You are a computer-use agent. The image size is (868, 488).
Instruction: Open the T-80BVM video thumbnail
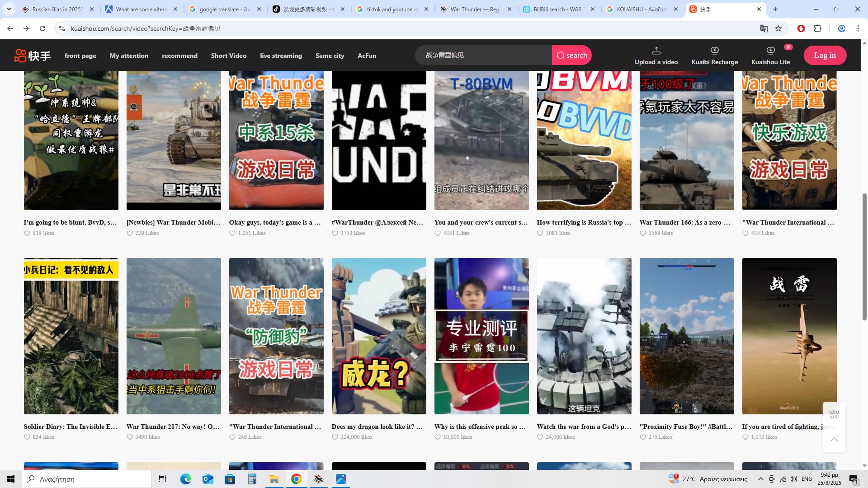tap(481, 140)
